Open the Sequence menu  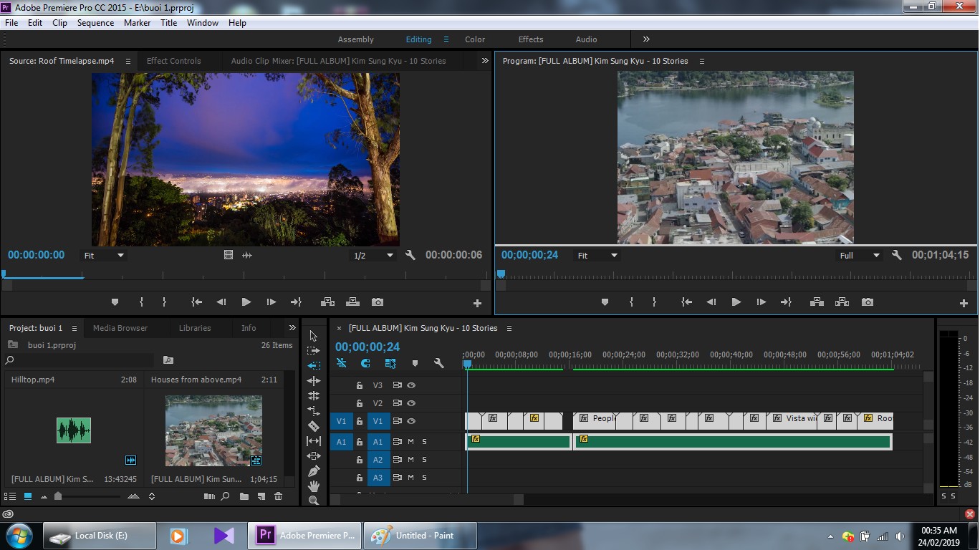(x=95, y=23)
